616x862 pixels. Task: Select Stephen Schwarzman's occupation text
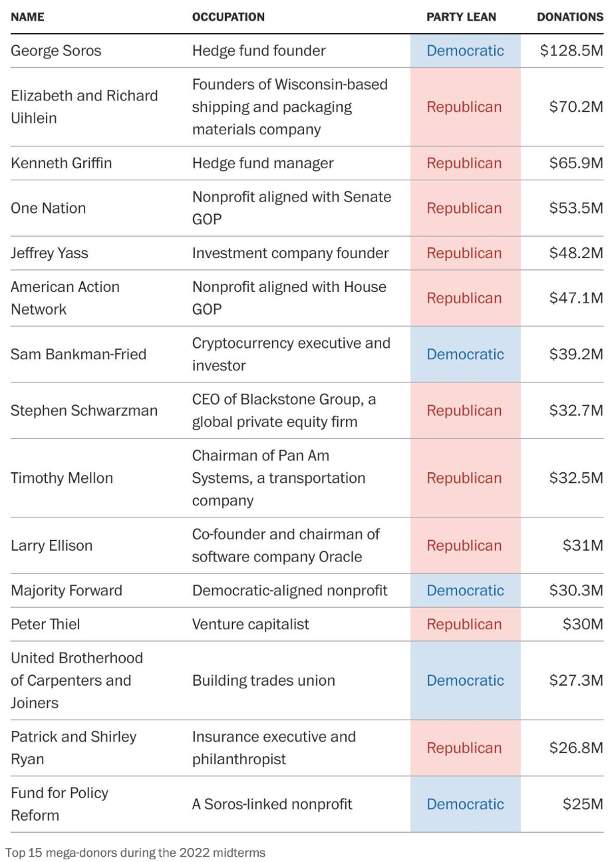283,410
